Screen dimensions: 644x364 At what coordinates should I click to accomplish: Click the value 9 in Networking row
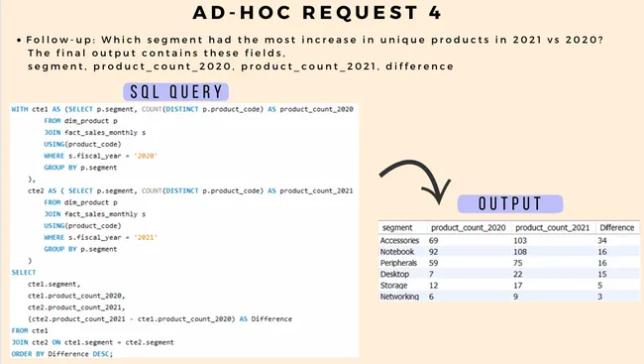tap(515, 297)
